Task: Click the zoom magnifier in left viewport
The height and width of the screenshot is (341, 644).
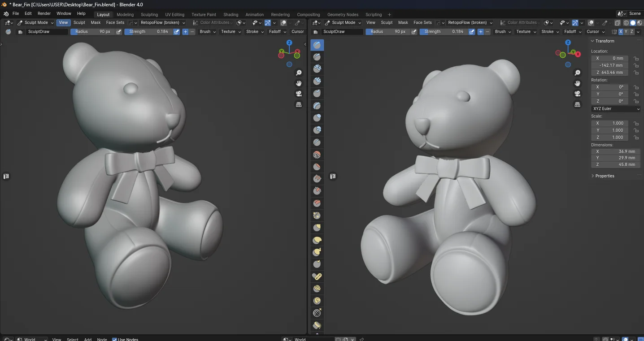Action: [299, 73]
